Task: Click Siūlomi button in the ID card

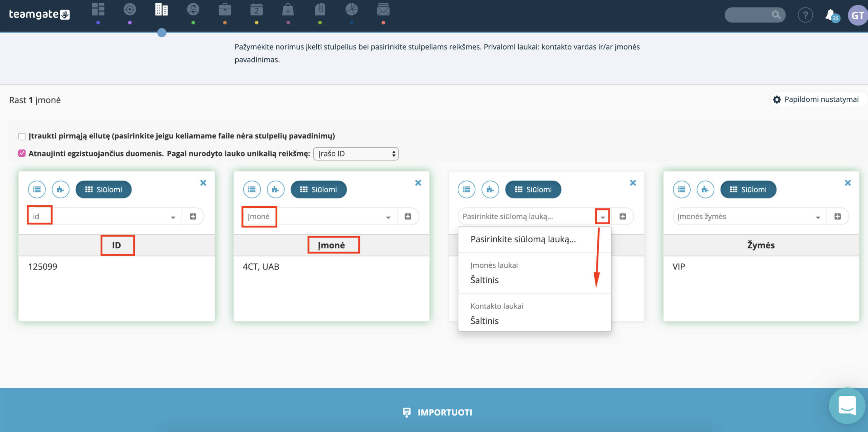Action: click(103, 189)
